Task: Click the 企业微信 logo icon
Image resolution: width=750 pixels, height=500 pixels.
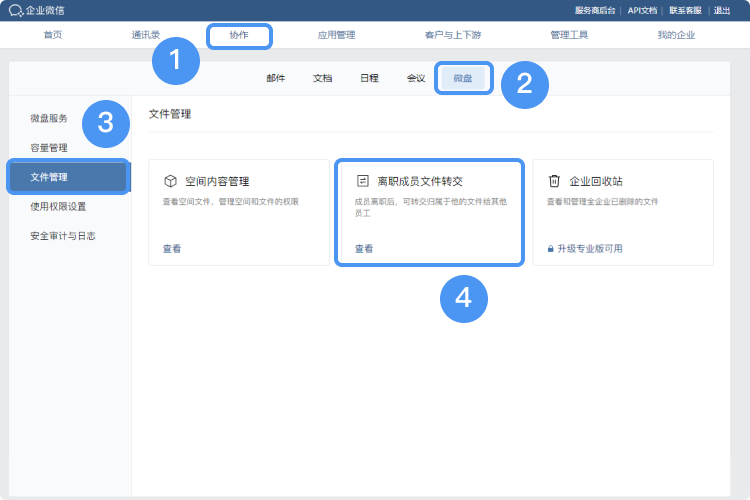Action: tap(16, 11)
